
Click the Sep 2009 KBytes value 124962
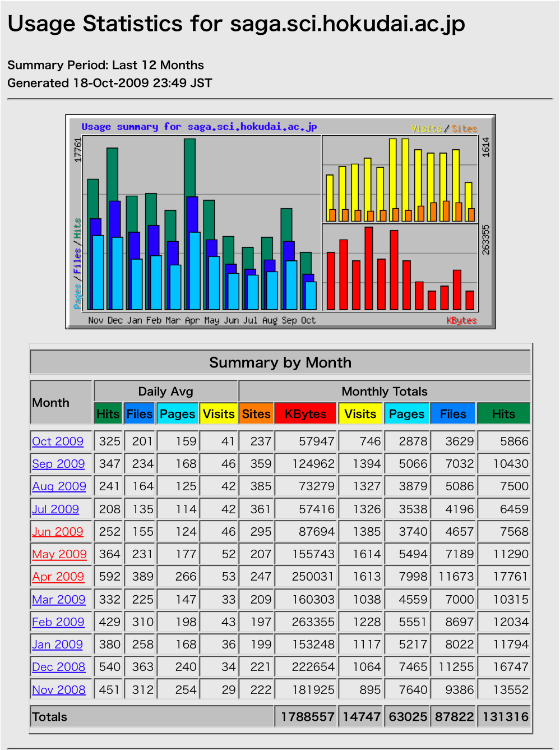point(313,464)
